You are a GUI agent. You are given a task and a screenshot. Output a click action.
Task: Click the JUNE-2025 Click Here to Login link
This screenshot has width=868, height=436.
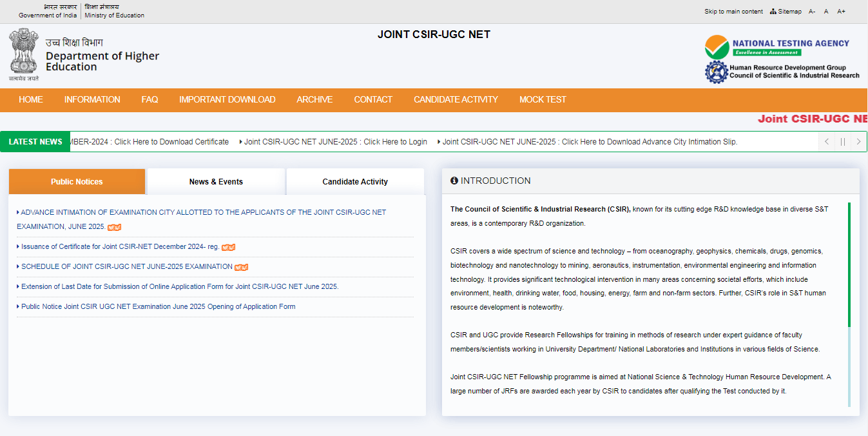(x=335, y=142)
